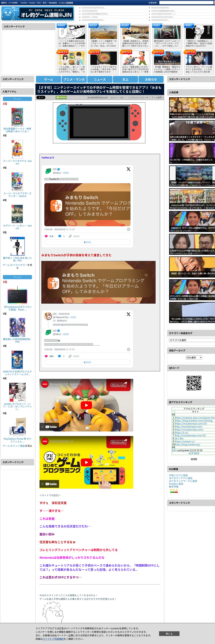This screenshot has width=215, height=644.
Task: Click the twitter link in top bar
Action: [24, 3]
